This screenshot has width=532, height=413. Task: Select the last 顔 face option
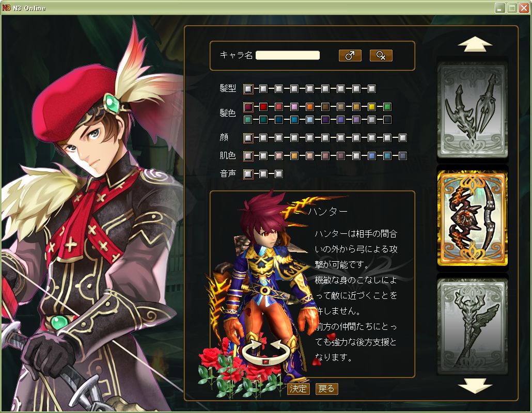pyautogui.click(x=403, y=138)
